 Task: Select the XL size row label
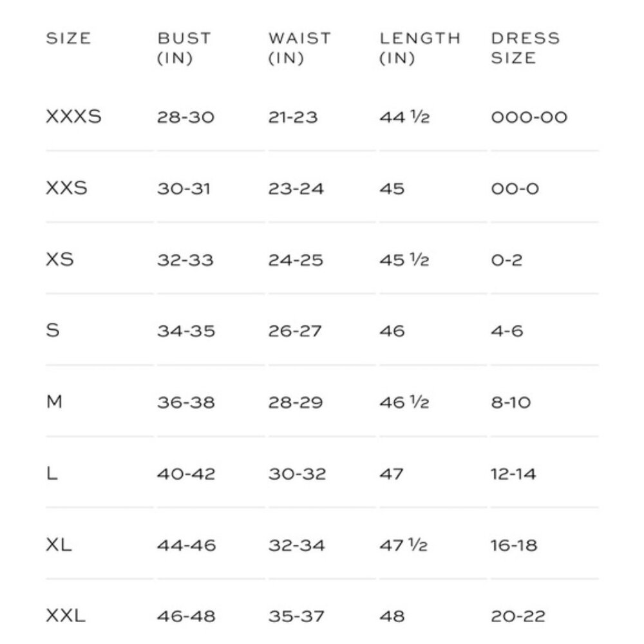pos(59,545)
